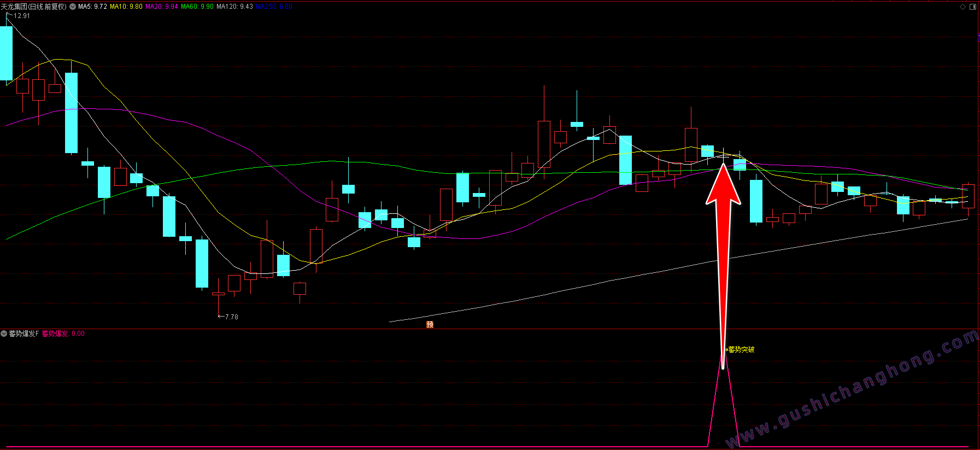The width and height of the screenshot is (980, 450).
Task: Click the last red candlestick on the right
Action: (968, 196)
